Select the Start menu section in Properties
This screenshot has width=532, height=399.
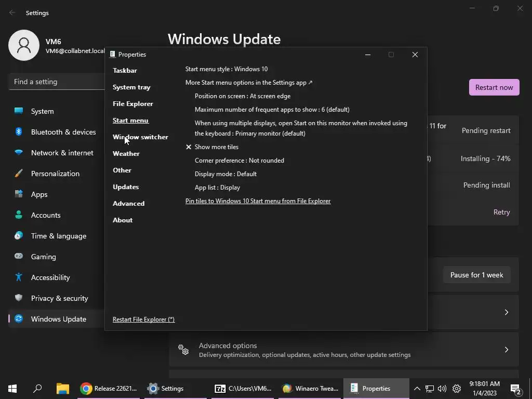click(130, 121)
